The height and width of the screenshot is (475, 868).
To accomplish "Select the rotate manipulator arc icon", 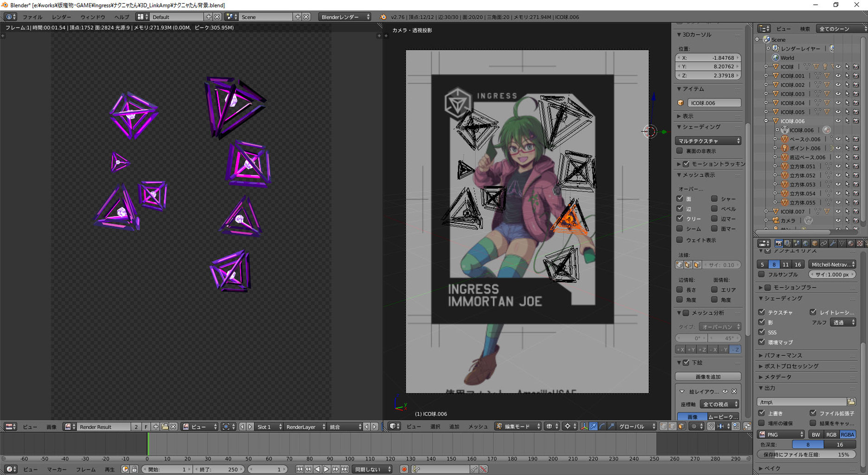I will tap(602, 426).
